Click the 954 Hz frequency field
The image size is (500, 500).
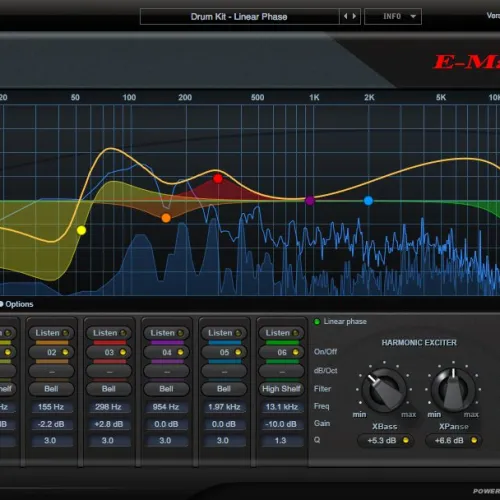click(x=166, y=407)
